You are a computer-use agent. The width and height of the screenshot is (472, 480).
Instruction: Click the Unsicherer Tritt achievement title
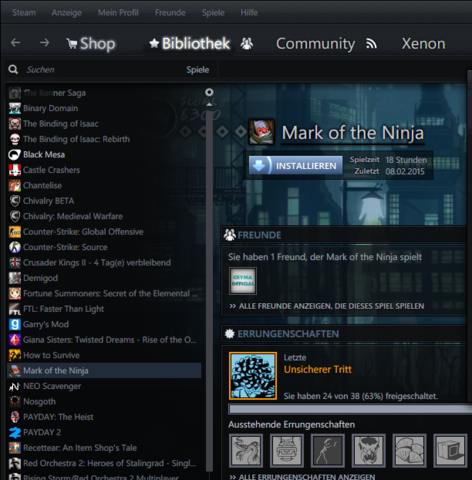pyautogui.click(x=318, y=369)
